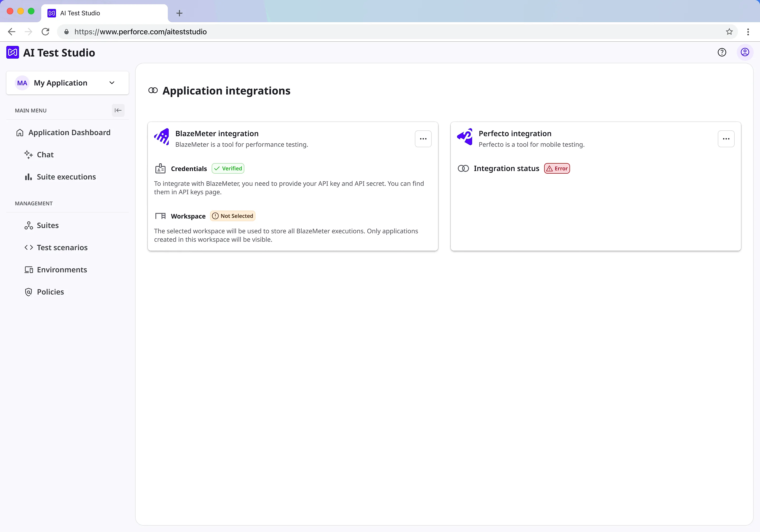Click the Application Dashboard home icon
The height and width of the screenshot is (532, 760).
click(20, 132)
